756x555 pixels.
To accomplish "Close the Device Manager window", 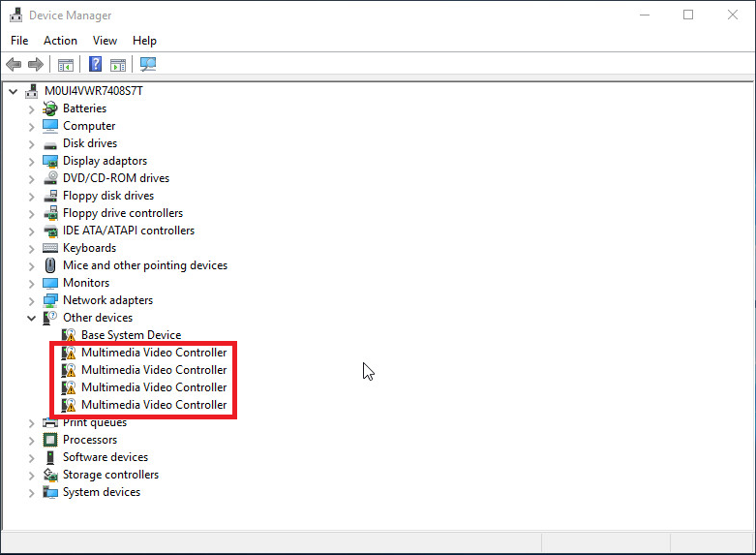I will pos(733,15).
